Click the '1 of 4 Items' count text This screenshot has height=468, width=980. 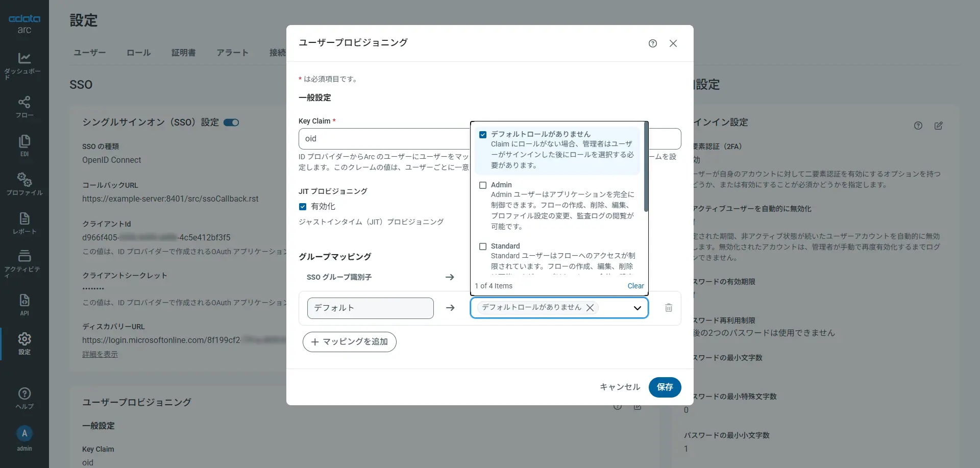click(x=494, y=286)
